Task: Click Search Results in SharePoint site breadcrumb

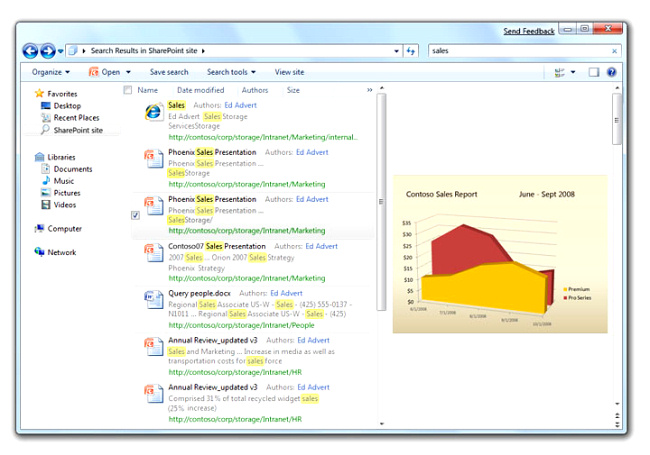Action: (144, 51)
